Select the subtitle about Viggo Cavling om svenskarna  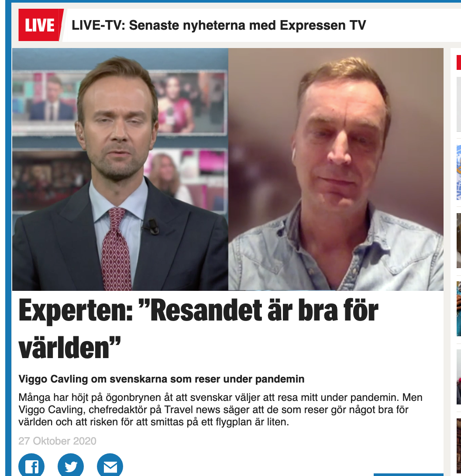click(162, 379)
